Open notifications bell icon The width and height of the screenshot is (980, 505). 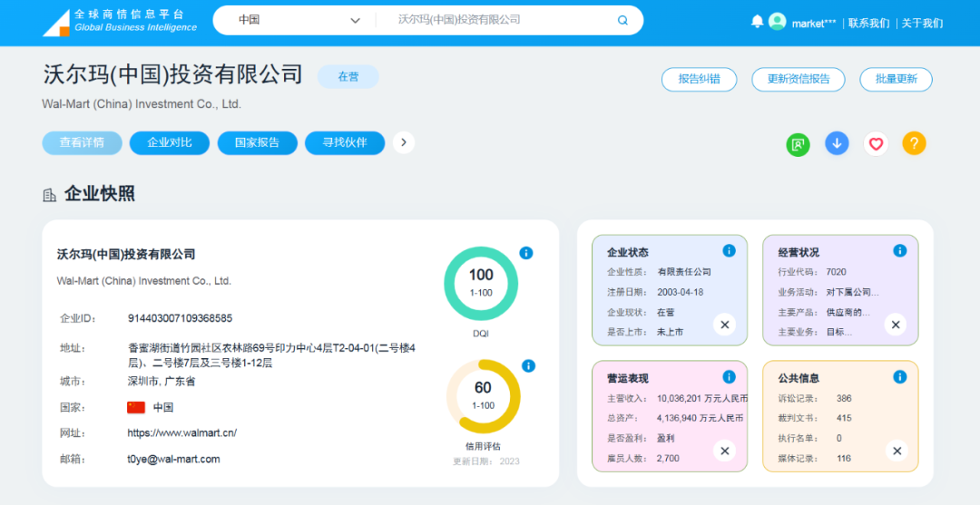pyautogui.click(x=757, y=22)
